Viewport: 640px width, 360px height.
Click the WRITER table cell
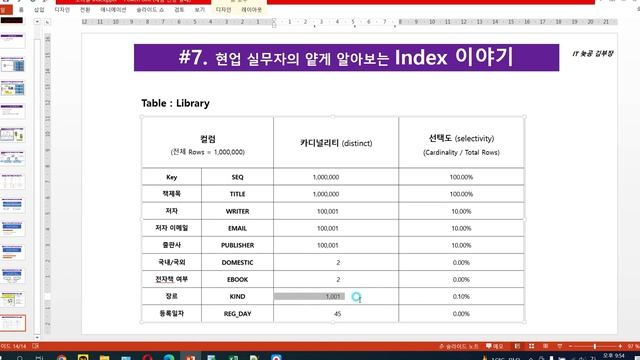tap(237, 211)
